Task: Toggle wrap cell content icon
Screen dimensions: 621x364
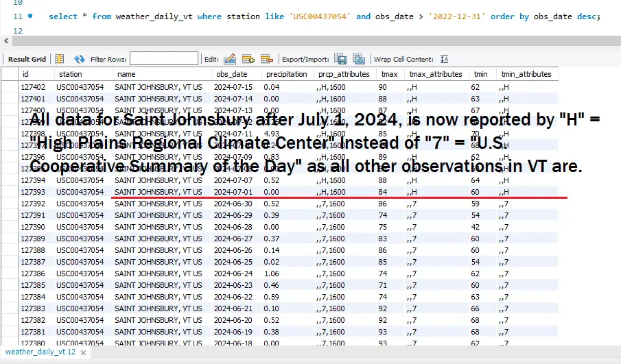Action: click(x=445, y=60)
